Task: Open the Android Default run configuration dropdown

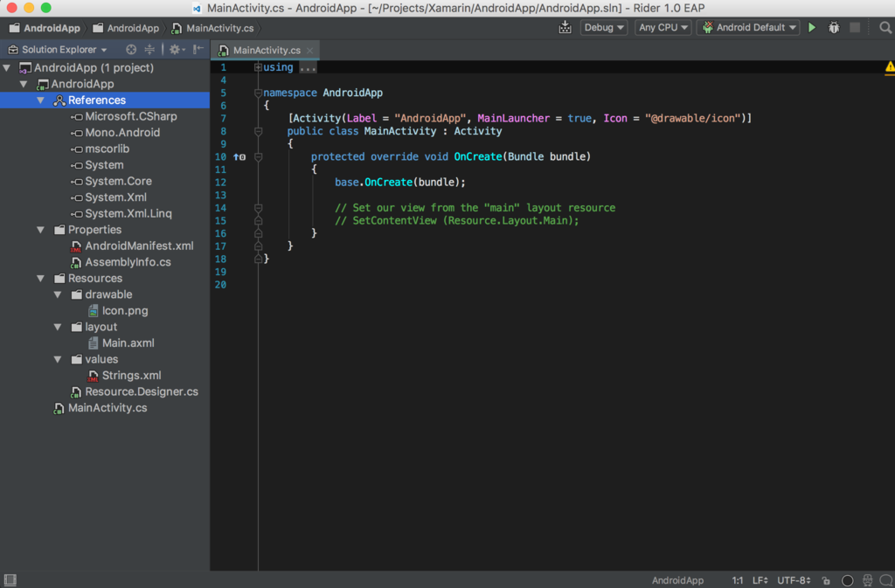Action: pyautogui.click(x=748, y=27)
